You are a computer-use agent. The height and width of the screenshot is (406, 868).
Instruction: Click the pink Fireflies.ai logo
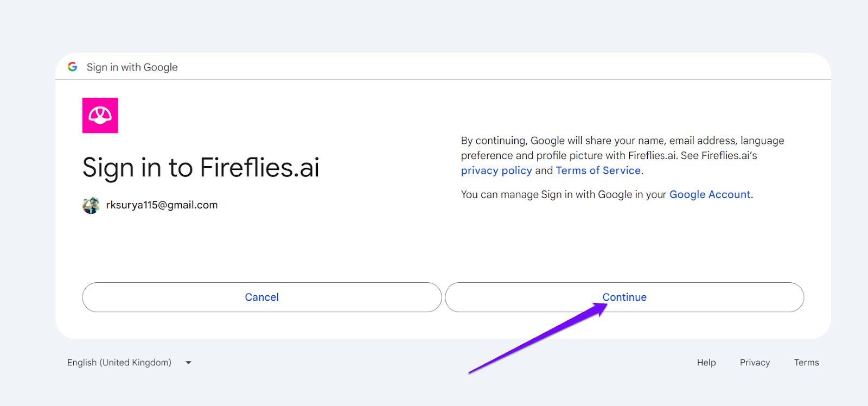point(100,115)
